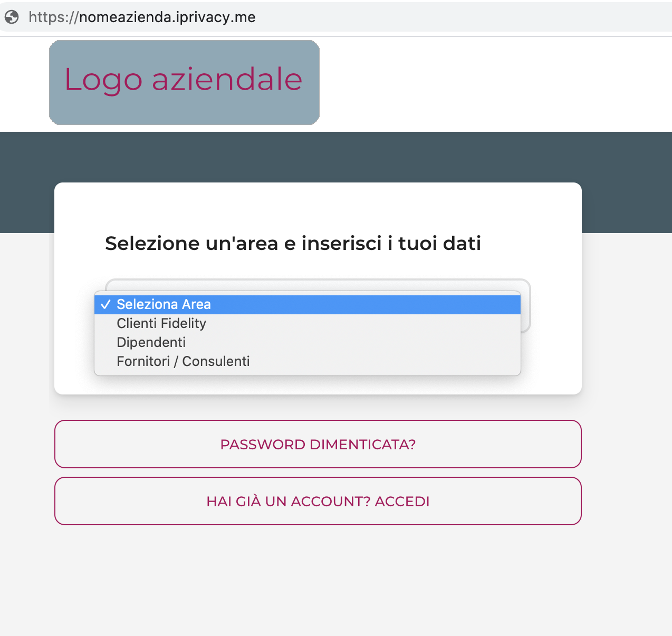The width and height of the screenshot is (672, 636).
Task: Click the heading "Selezione un'area e inserisci i tuoi dati"
Action: (x=293, y=243)
